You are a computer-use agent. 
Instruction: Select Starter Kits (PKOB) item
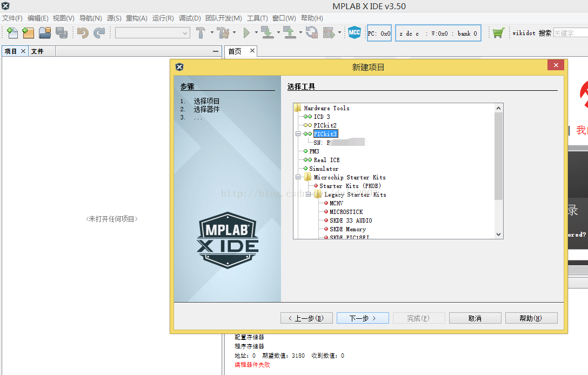click(x=350, y=186)
